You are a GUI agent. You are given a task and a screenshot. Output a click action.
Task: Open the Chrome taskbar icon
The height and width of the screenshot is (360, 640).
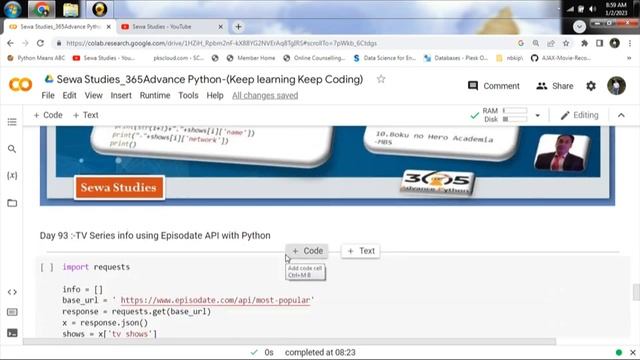point(41,9)
